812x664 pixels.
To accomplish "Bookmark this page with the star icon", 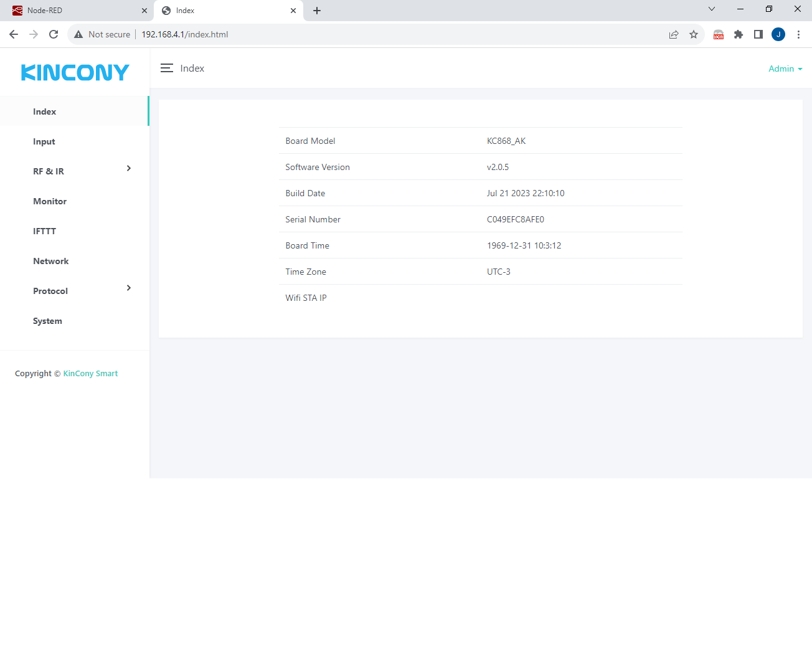I will click(x=694, y=34).
